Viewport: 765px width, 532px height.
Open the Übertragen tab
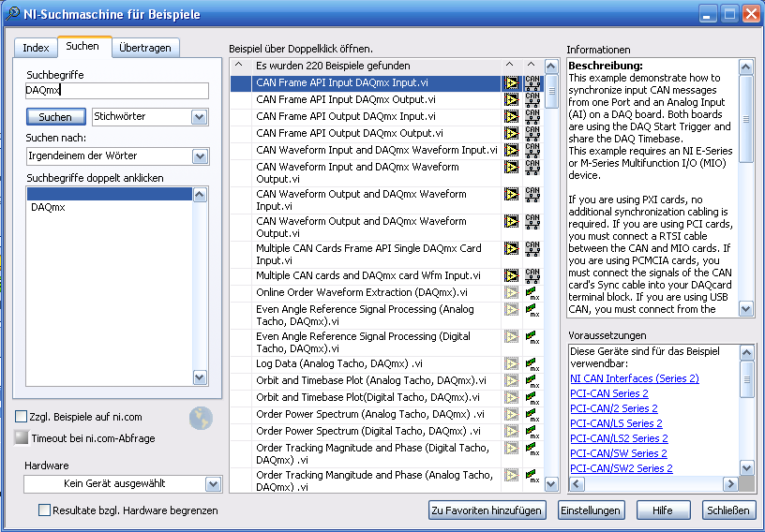point(145,48)
